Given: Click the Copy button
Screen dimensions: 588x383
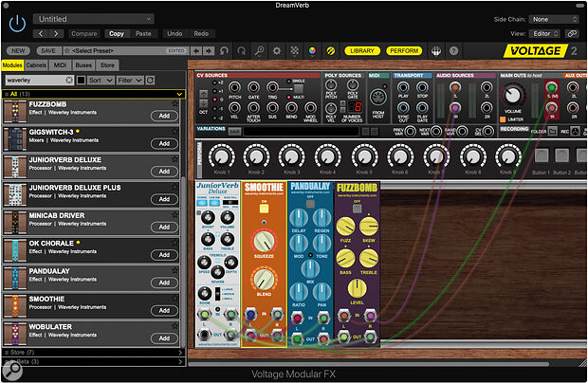Looking at the screenshot, I should coord(117,34).
